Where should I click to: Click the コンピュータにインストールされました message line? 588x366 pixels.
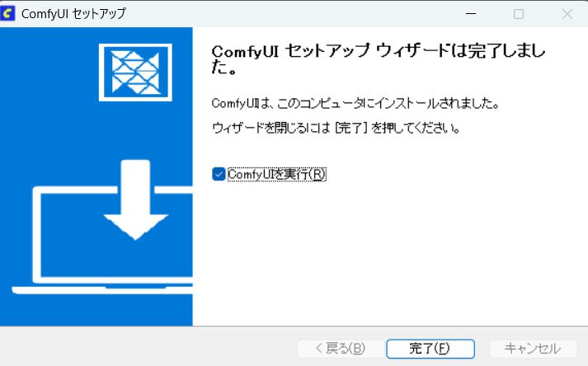click(355, 103)
